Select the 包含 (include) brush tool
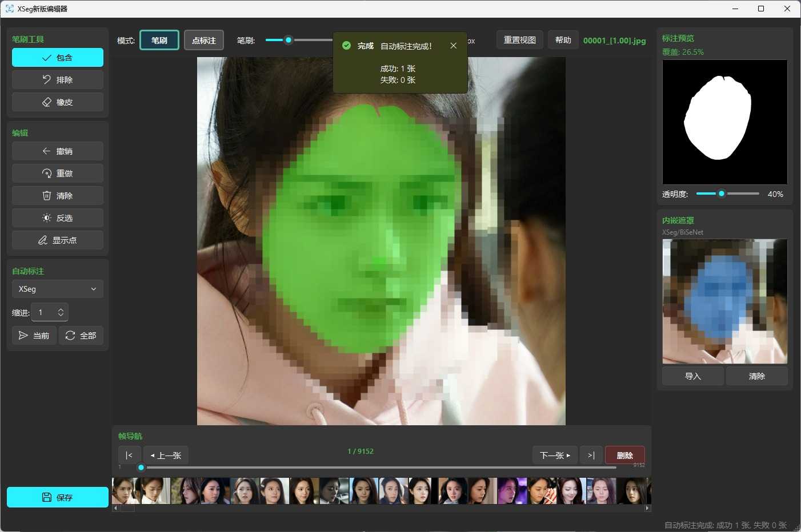This screenshot has width=801, height=532. (57, 58)
